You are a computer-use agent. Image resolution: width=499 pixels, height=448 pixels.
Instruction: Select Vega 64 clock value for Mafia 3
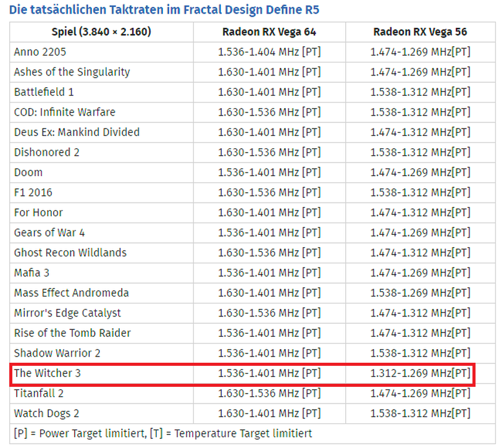269,273
